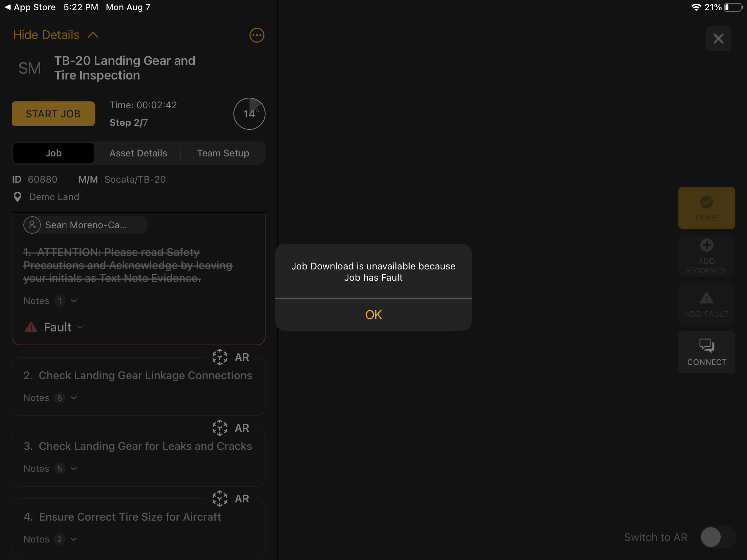Tap the Add Evidence plus icon
Image resolution: width=747 pixels, height=560 pixels.
point(707,245)
